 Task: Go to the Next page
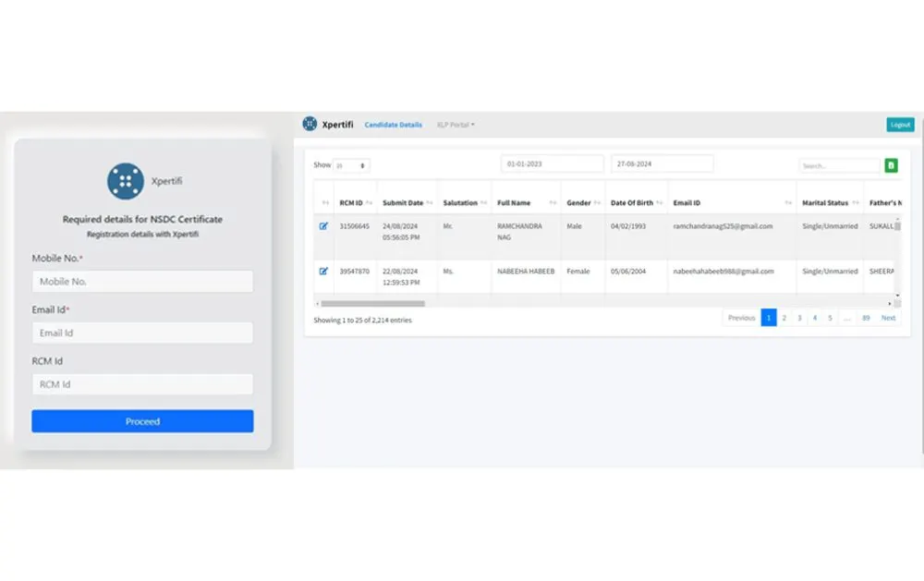coord(888,318)
